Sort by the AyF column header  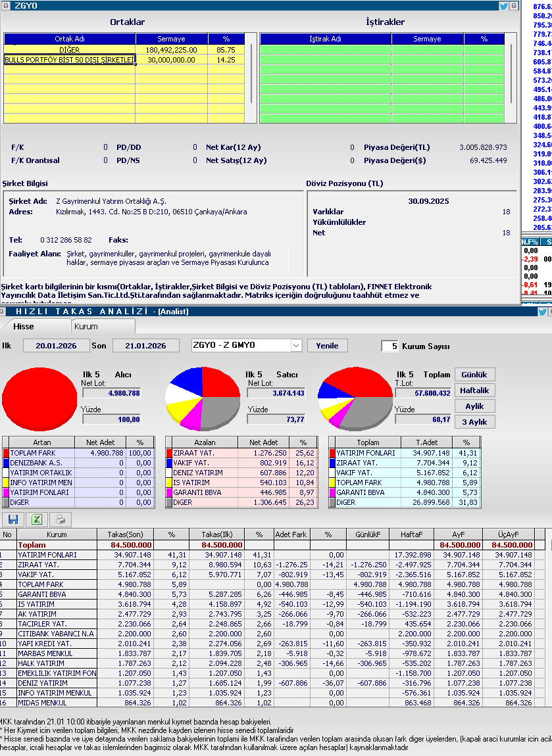click(x=458, y=534)
